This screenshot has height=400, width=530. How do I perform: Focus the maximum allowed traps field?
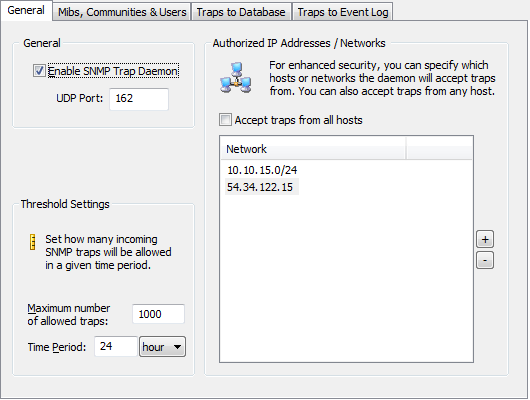[159, 314]
